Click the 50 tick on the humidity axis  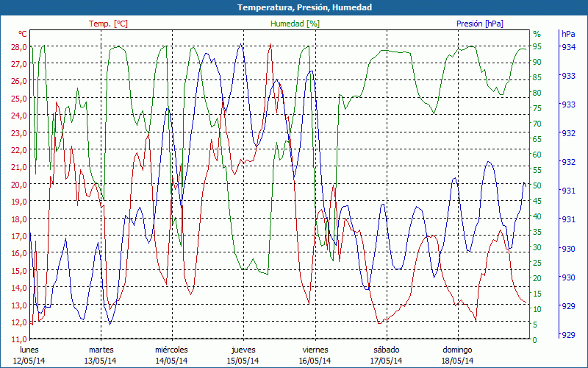tap(537, 185)
